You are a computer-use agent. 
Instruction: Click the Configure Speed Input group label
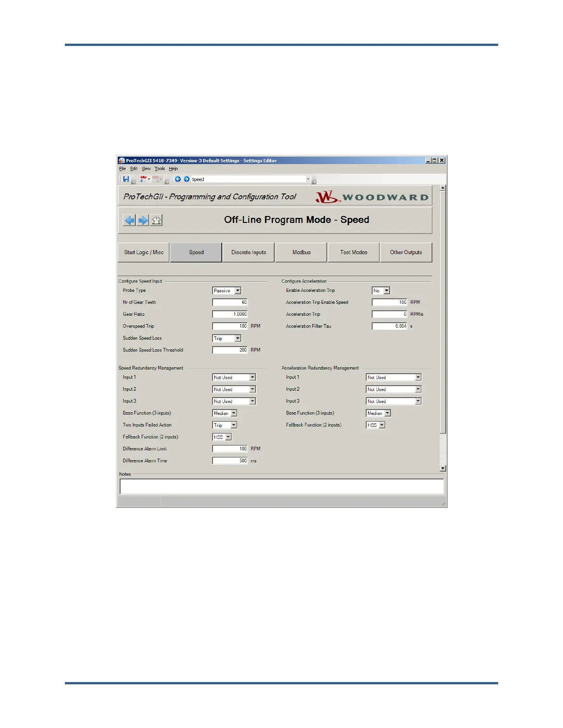tap(140, 281)
